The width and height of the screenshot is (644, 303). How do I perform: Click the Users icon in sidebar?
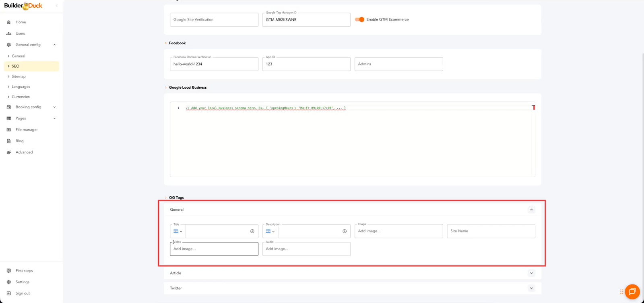(9, 33)
